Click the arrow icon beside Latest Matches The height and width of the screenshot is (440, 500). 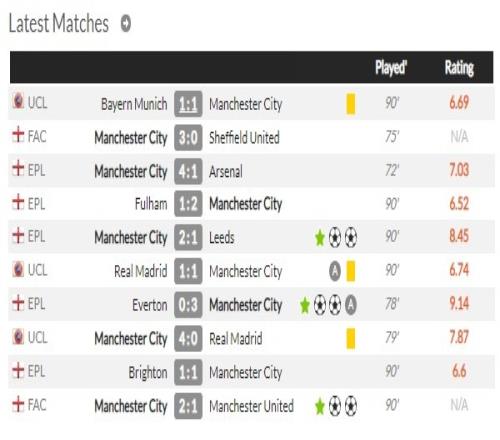click(126, 24)
